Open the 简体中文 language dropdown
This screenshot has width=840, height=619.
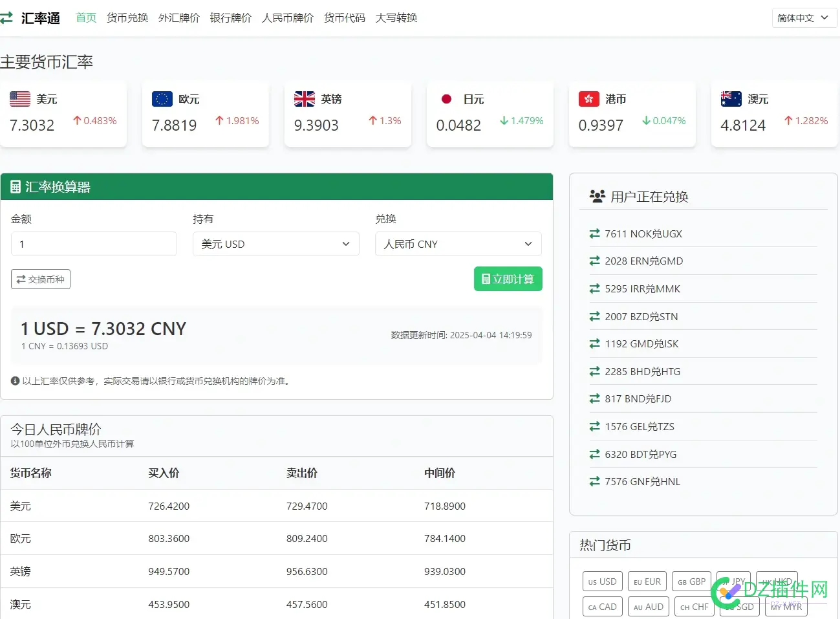tap(803, 18)
